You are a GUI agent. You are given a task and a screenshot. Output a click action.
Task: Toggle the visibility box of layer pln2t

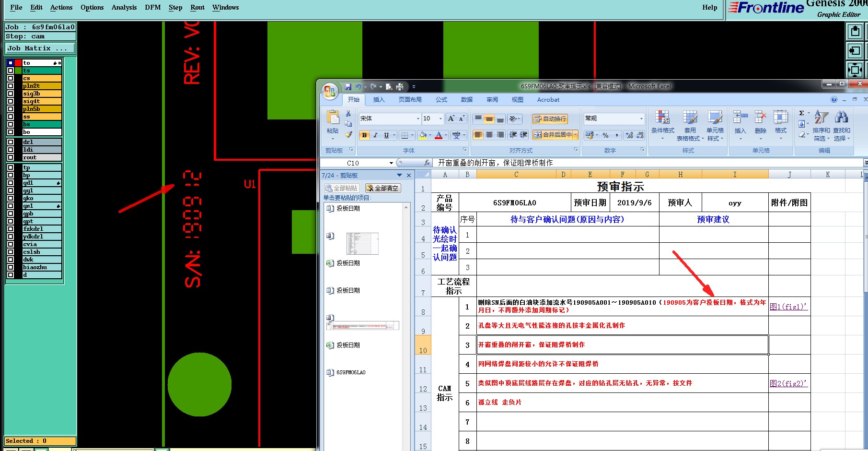(x=11, y=86)
